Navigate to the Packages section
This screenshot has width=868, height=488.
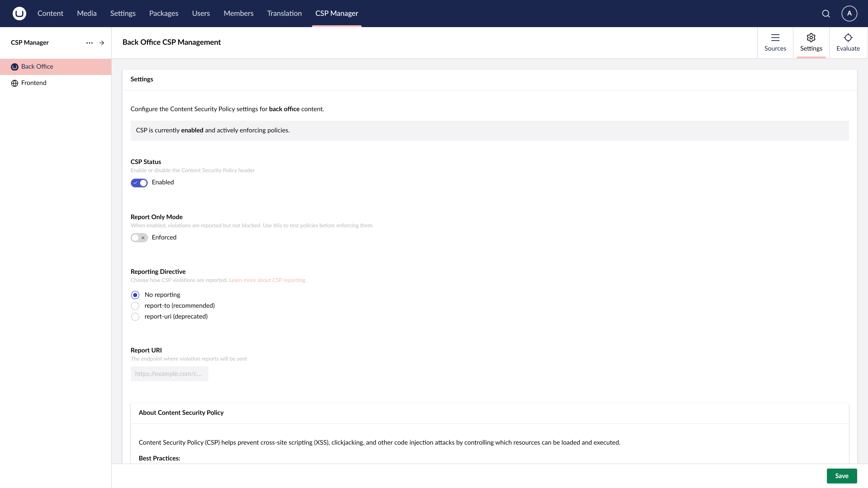(163, 14)
